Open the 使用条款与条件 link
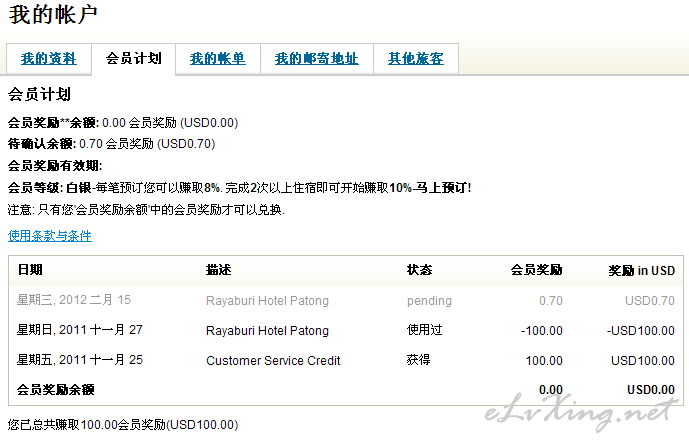689x445 pixels. (50, 236)
